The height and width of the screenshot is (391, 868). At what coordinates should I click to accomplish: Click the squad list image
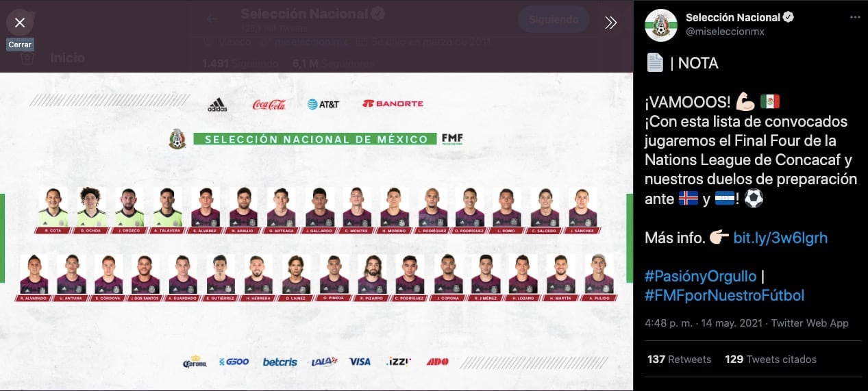pos(316,231)
